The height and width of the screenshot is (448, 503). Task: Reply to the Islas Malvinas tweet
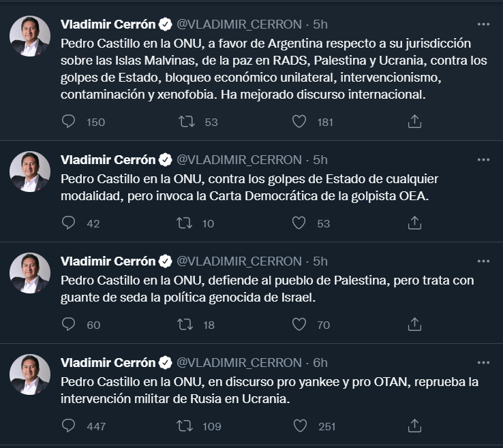coord(69,122)
